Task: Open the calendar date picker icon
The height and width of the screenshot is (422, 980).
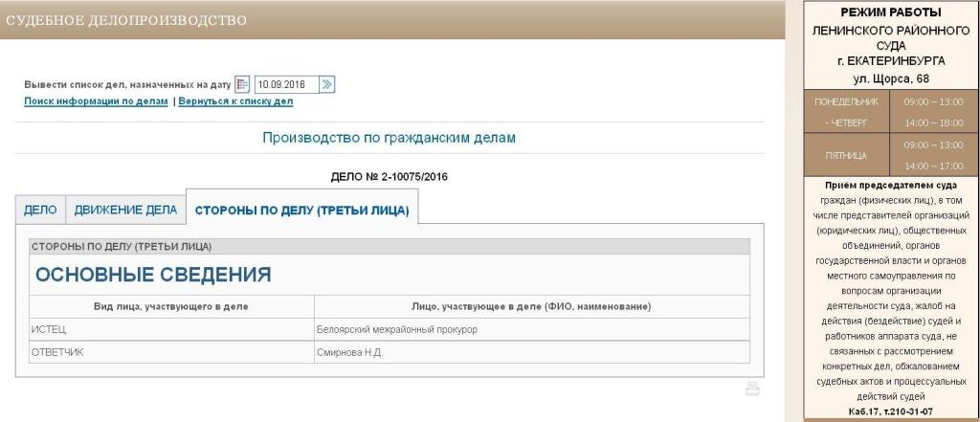Action: pyautogui.click(x=242, y=84)
